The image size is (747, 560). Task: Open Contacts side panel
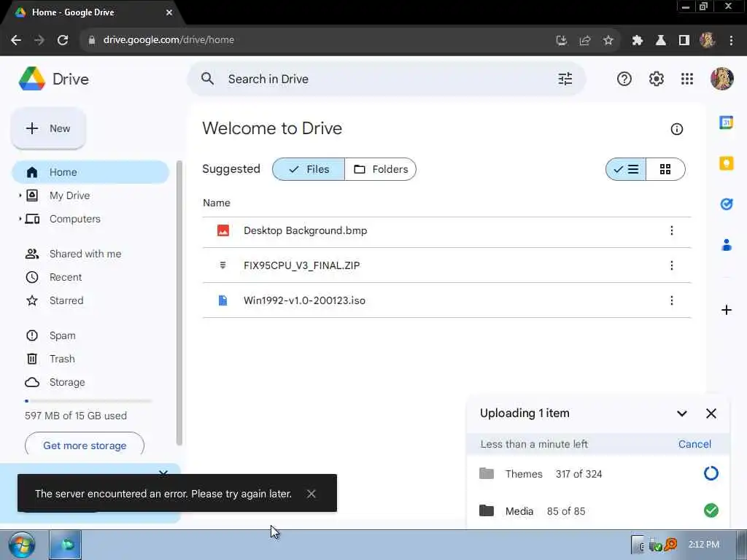(x=726, y=245)
